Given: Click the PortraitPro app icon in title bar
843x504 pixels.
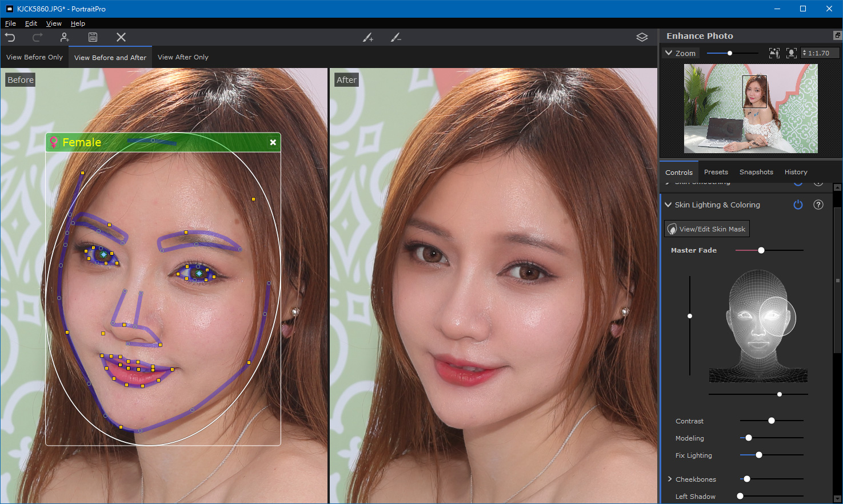Looking at the screenshot, I should tap(9, 9).
